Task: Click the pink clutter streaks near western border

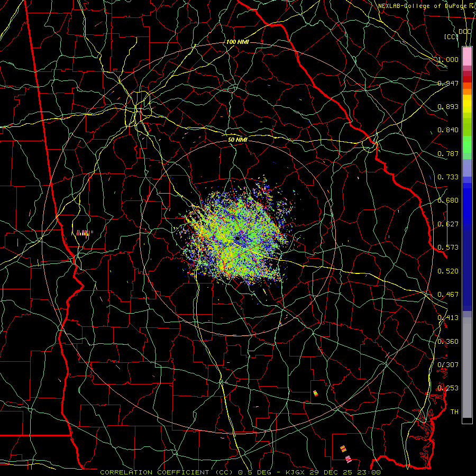Action: [x=82, y=233]
